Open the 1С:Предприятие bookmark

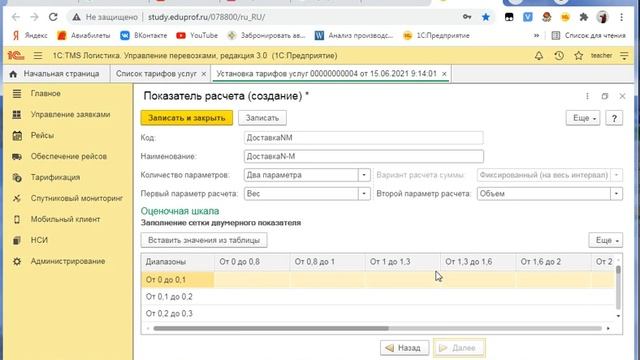[x=436, y=36]
